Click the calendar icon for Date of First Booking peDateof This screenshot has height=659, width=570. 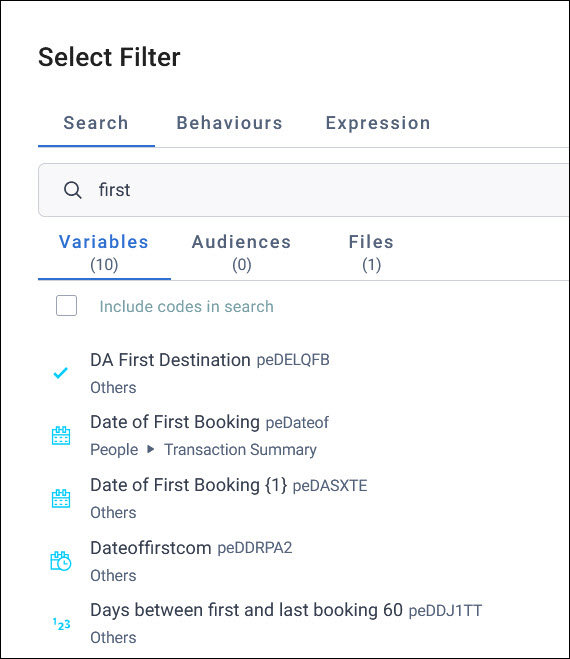click(x=61, y=435)
